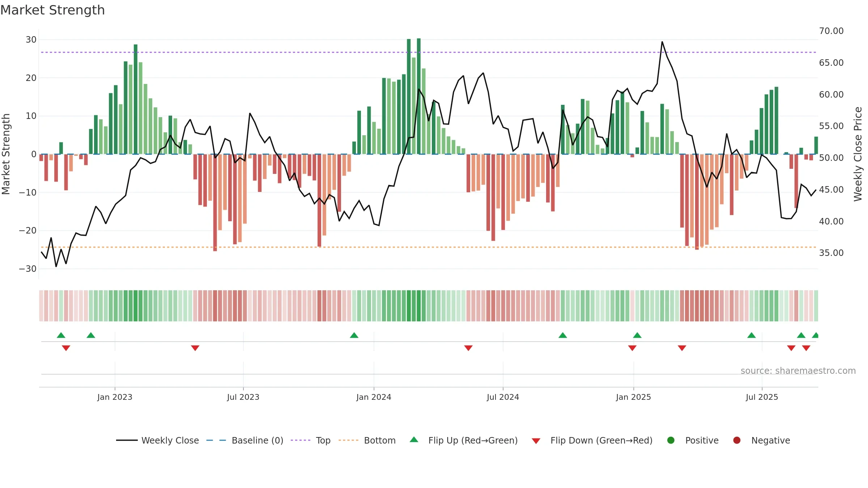Click the Flip Down (Green→Red) legend label
The width and height of the screenshot is (868, 488).
601,440
